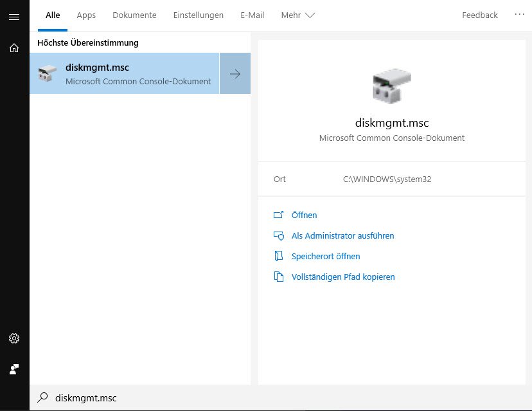The width and height of the screenshot is (532, 411).
Task: Click the Feedback button
Action: click(480, 15)
